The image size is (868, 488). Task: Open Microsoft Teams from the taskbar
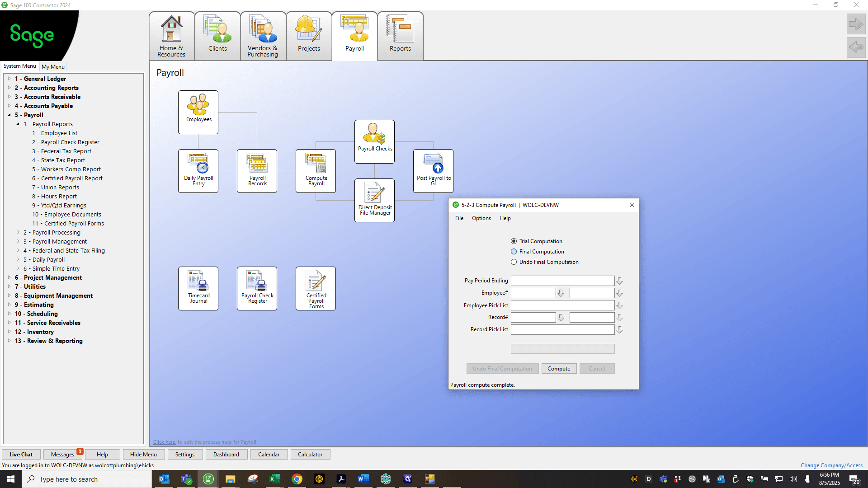(186, 479)
